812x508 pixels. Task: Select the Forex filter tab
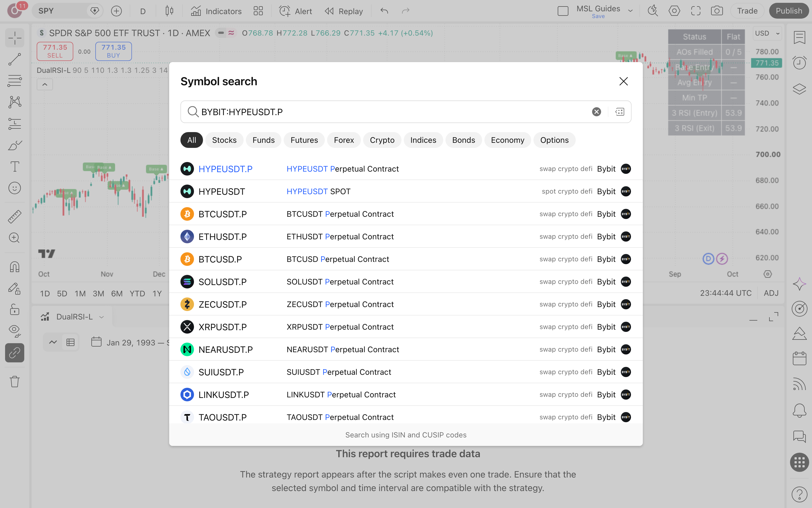pyautogui.click(x=344, y=140)
